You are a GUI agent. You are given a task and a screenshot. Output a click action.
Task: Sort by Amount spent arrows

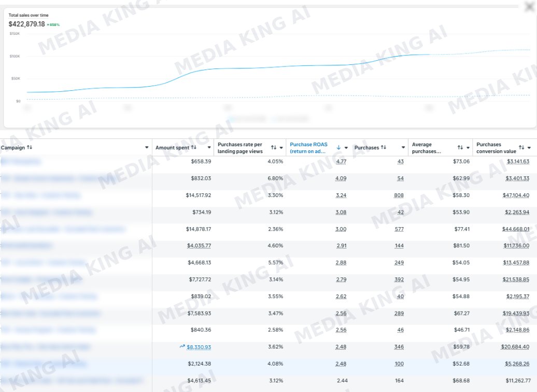193,147
